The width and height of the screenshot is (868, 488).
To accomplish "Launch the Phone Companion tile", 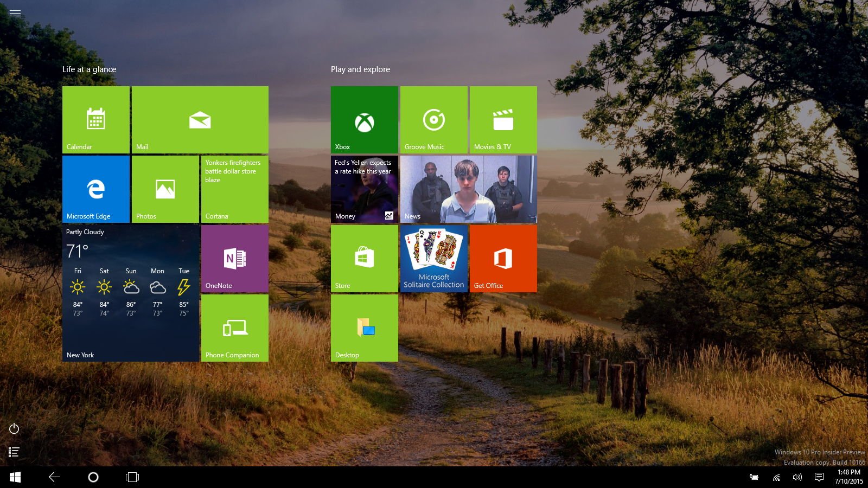I will click(x=235, y=328).
